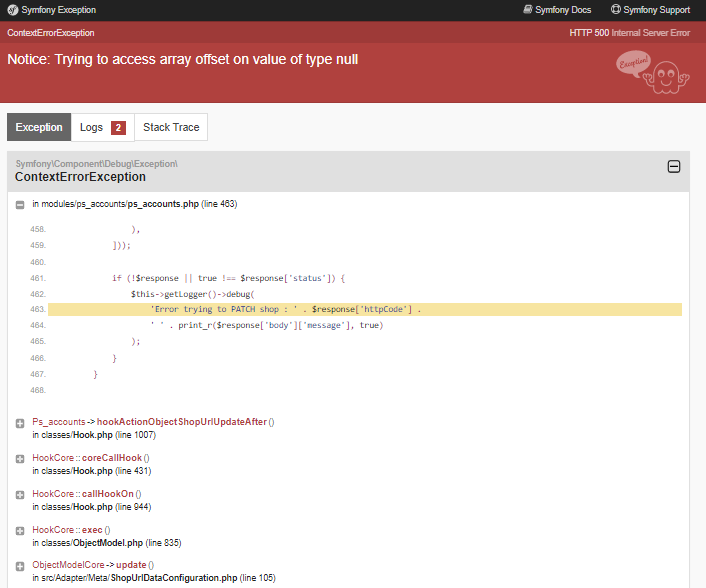The width and height of the screenshot is (706, 588).
Task: Click 'in classes/Hook.php (line 1007)' path
Action: point(94,435)
